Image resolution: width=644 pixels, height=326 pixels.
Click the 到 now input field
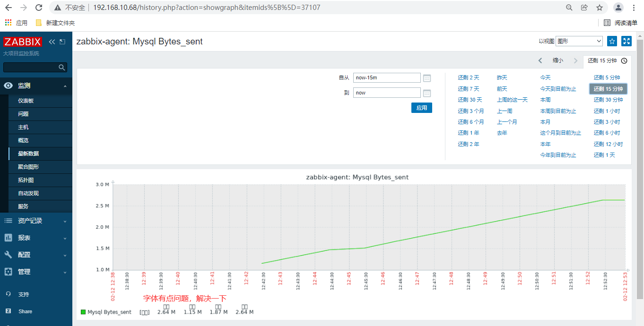387,93
